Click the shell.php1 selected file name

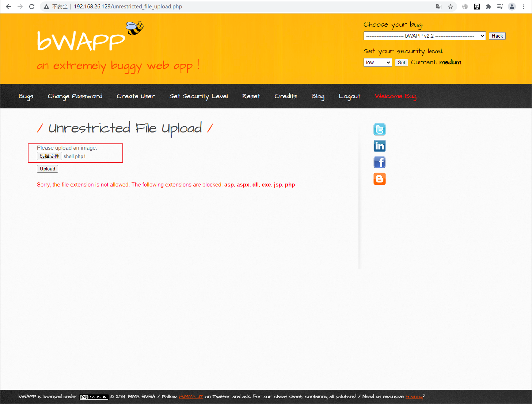(x=75, y=157)
